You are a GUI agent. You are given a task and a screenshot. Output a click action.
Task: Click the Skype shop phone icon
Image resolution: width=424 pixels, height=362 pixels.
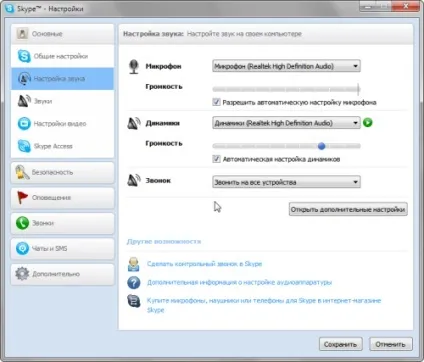pyautogui.click(x=134, y=301)
